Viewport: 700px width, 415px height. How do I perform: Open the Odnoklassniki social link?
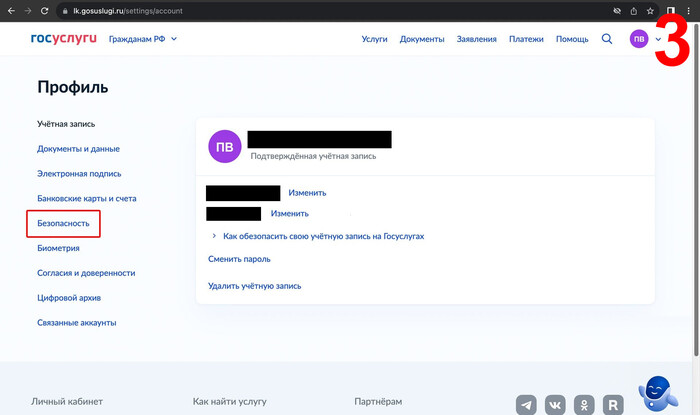(585, 405)
